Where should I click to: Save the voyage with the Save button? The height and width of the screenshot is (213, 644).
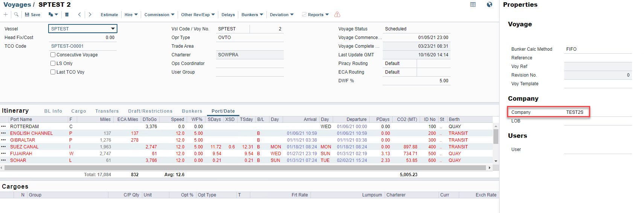click(33, 15)
